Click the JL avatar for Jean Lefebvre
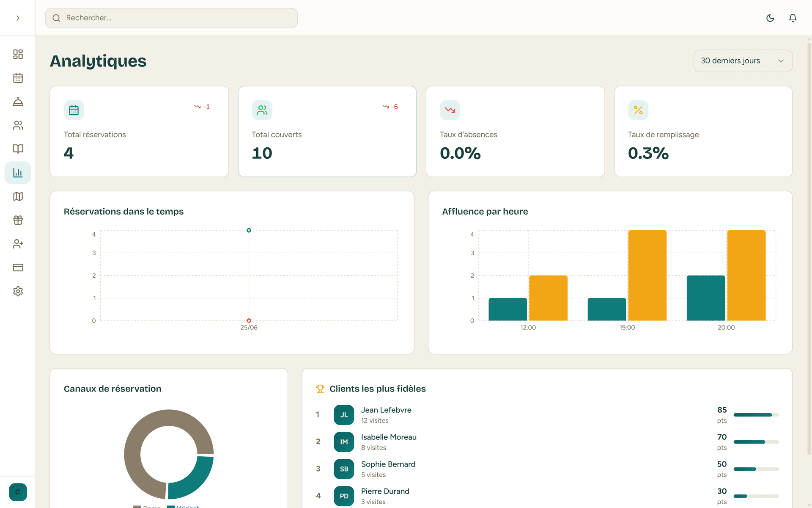The height and width of the screenshot is (508, 812). click(344, 415)
